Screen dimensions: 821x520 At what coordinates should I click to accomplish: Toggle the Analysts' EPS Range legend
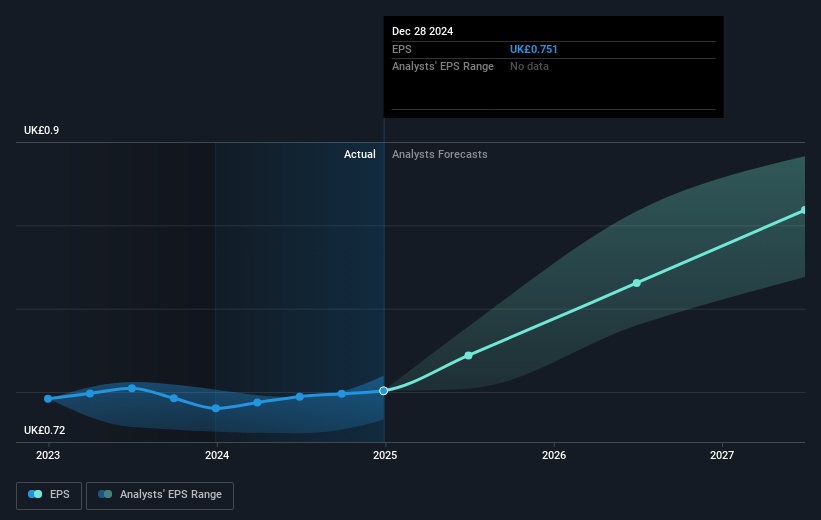(x=160, y=495)
